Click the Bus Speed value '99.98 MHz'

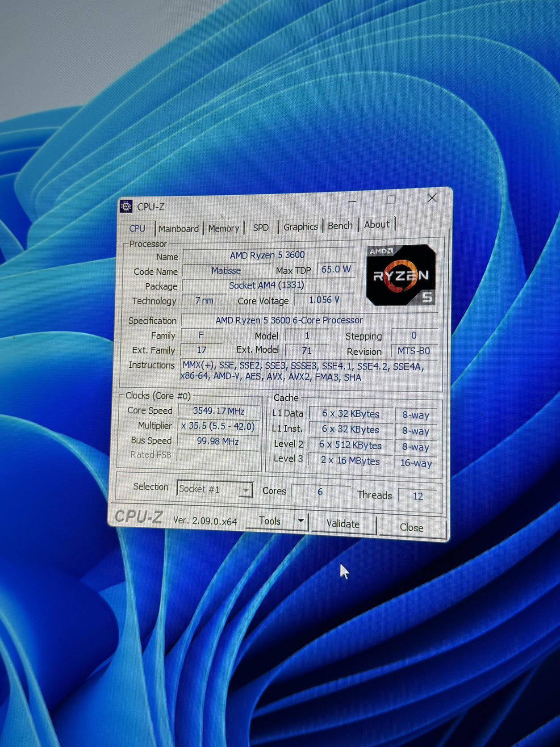(218, 441)
